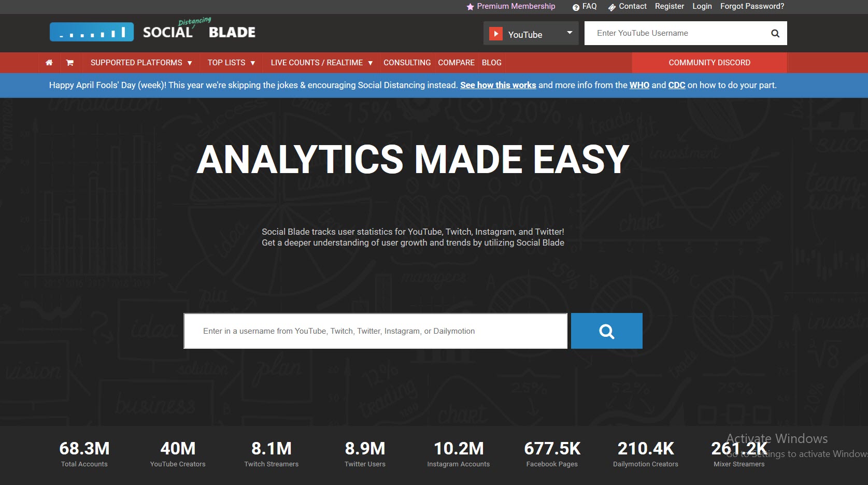Click the blue search button with magnifier
Viewport: 868px width, 485px height.
pos(607,331)
